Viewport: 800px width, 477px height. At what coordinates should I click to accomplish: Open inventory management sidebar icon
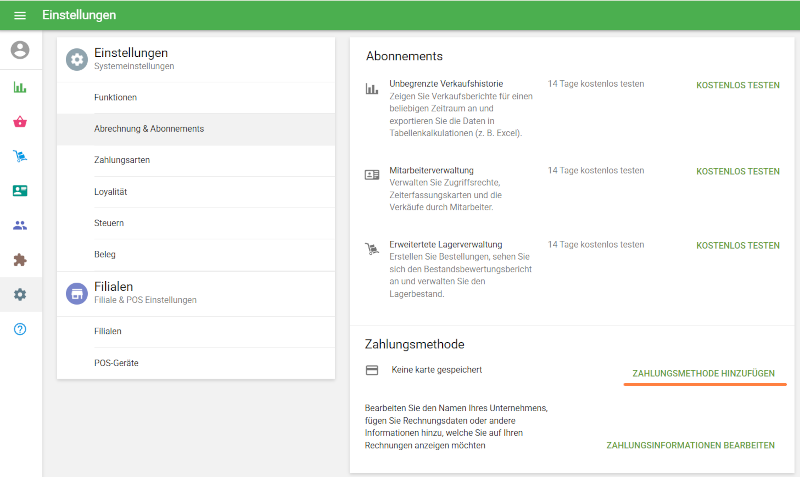[20, 156]
